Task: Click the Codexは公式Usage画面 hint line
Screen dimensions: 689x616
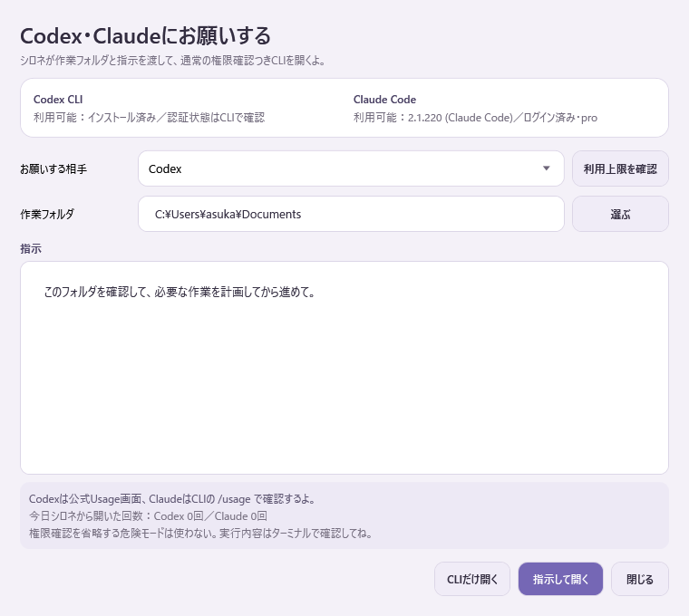Action: [x=172, y=499]
